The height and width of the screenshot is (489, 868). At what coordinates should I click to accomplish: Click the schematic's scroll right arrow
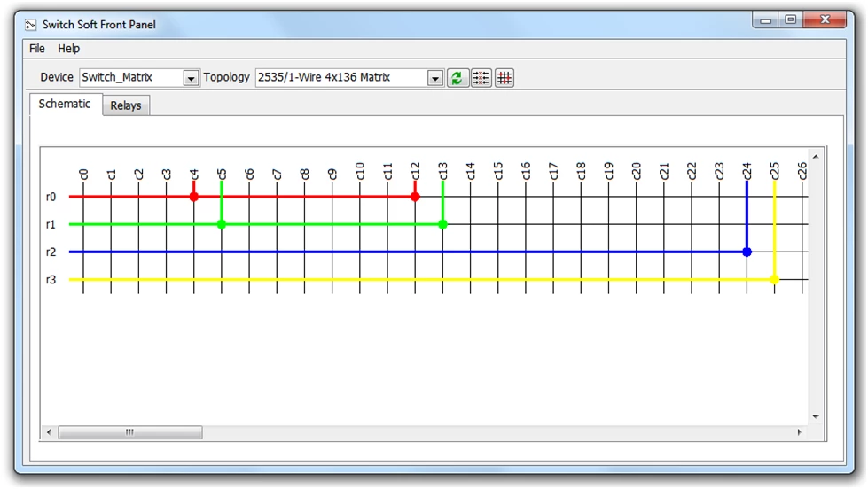coord(799,432)
